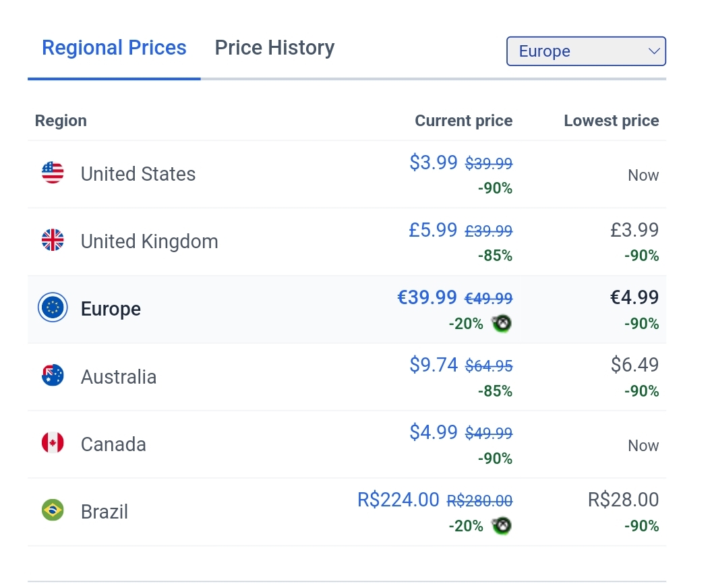Image resolution: width=712 pixels, height=588 pixels.
Task: Click the Current price column header
Action: click(463, 121)
